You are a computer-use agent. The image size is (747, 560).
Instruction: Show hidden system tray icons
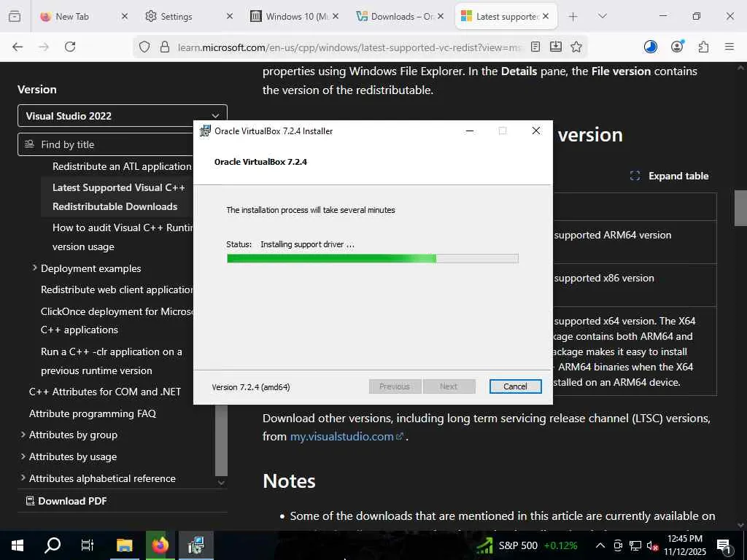tap(600, 545)
